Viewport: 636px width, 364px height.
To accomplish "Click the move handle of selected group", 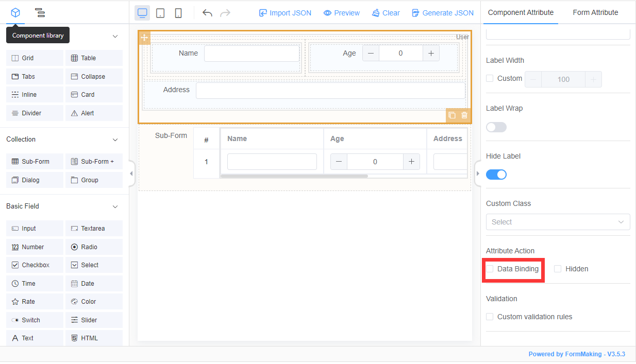I will click(144, 37).
